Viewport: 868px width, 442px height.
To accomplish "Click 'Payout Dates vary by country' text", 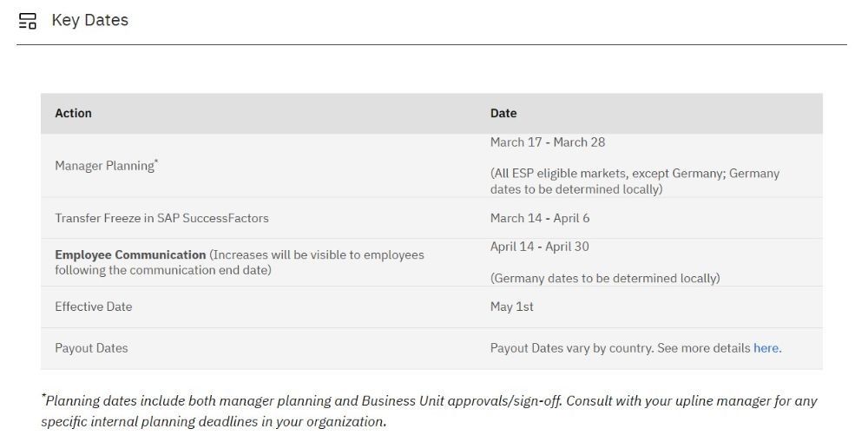I will coord(572,348).
